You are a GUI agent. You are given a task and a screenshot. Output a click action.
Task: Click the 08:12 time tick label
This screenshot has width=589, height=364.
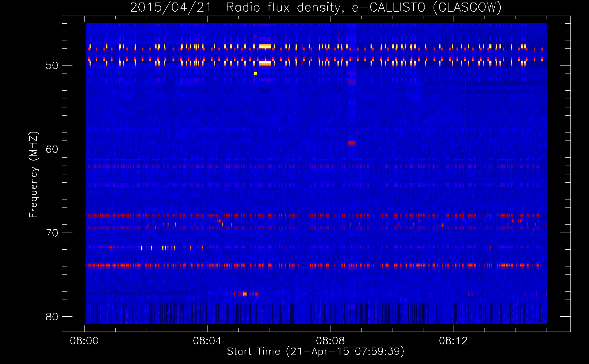point(453,341)
